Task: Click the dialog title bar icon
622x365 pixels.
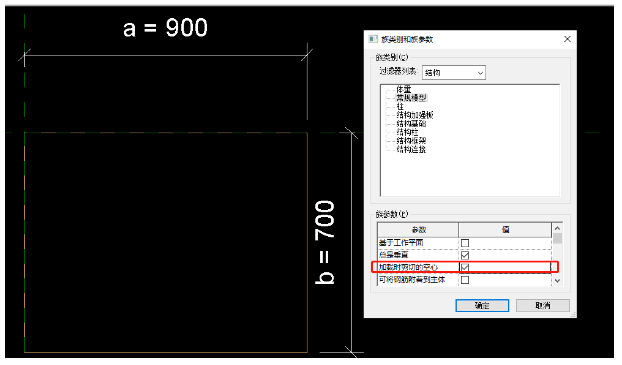Action: pos(372,39)
